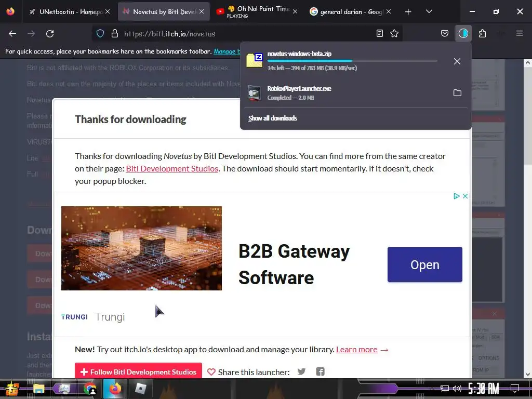Open the notification center icon
Image resolution: width=532 pixels, height=399 pixels.
click(515, 388)
